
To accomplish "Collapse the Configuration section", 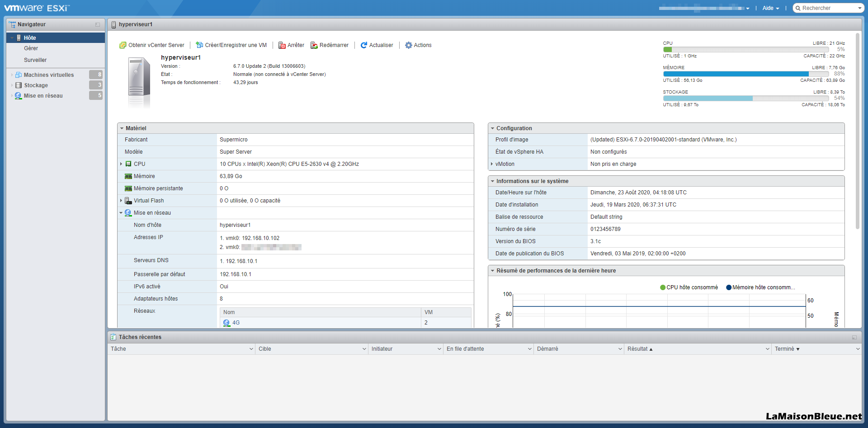I will pos(492,128).
